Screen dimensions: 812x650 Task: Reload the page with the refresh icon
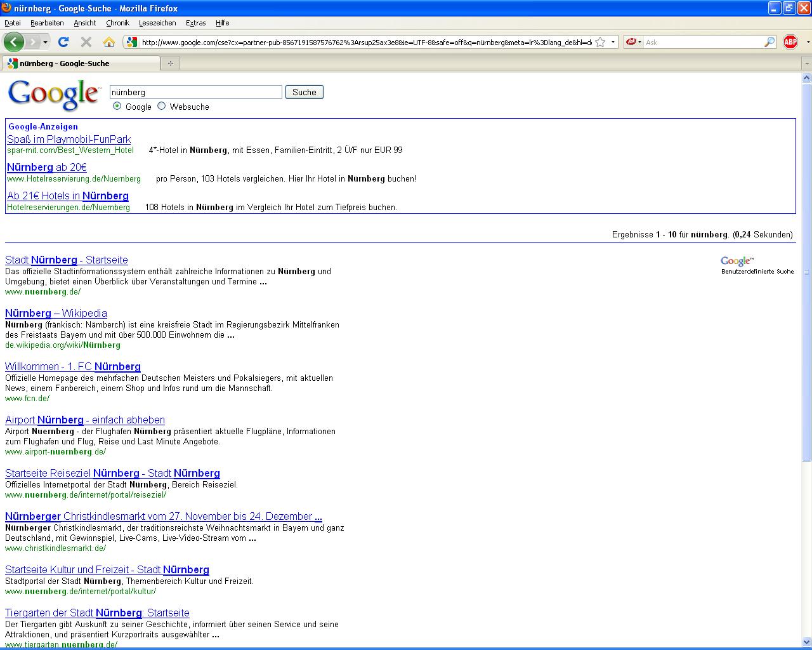pos(63,42)
